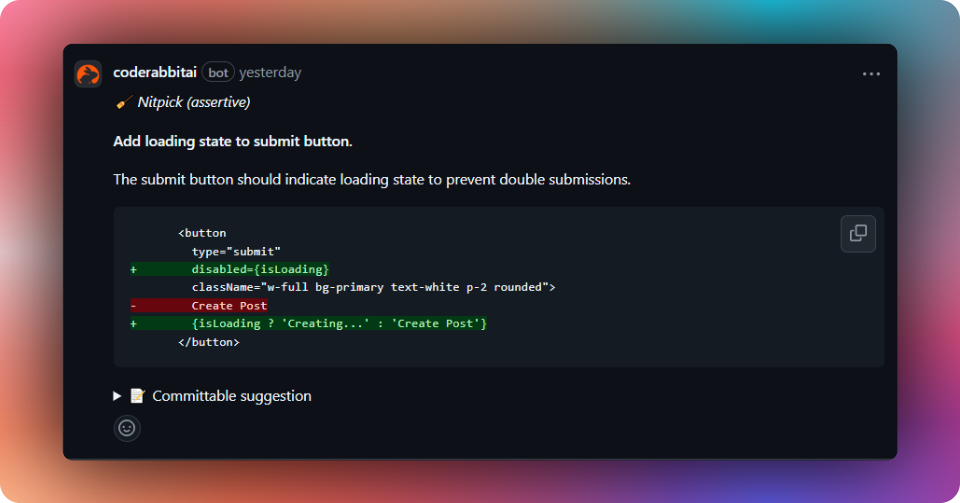Expand the Committable suggestion disclosure triangle
Screen dimensions: 960x503
tap(117, 396)
